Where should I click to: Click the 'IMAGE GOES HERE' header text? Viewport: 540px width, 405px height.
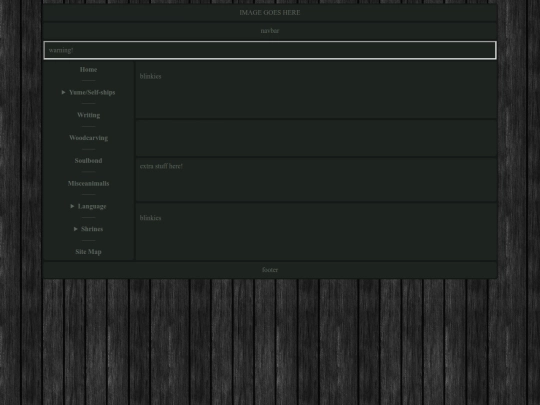click(270, 13)
